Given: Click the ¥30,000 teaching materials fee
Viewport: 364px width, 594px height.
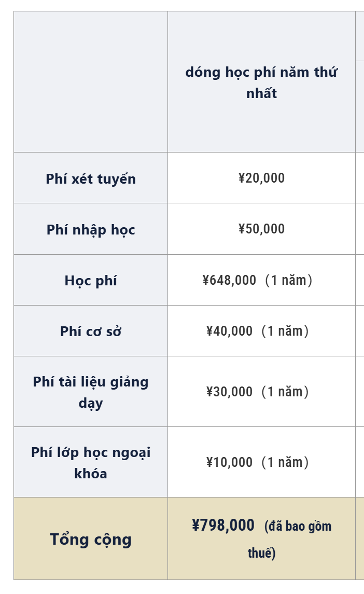Looking at the screenshot, I should tap(229, 392).
